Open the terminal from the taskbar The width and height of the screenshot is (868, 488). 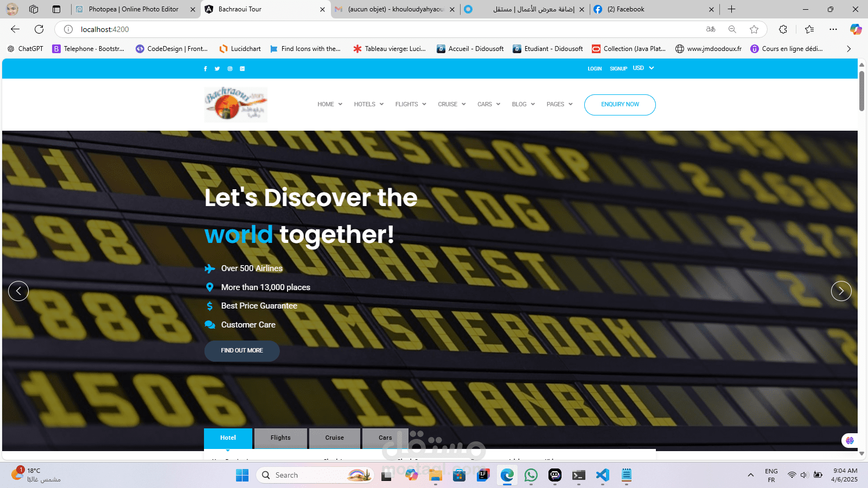[579, 476]
